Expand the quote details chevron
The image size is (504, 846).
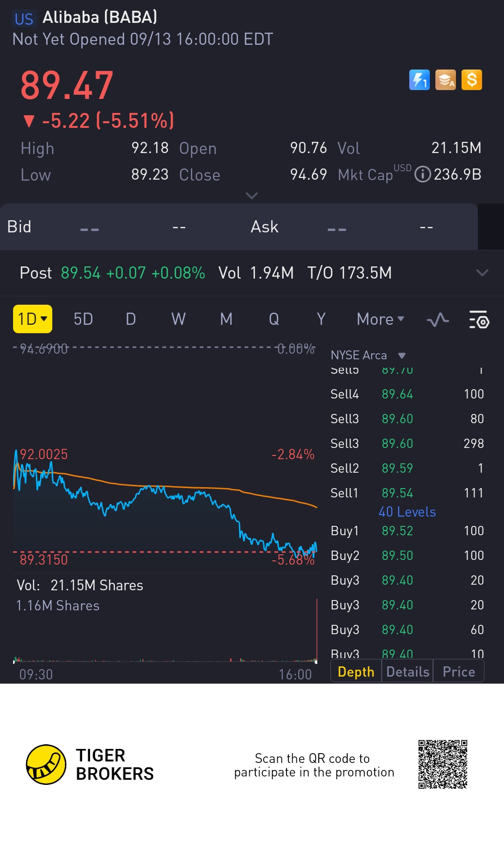(x=252, y=196)
